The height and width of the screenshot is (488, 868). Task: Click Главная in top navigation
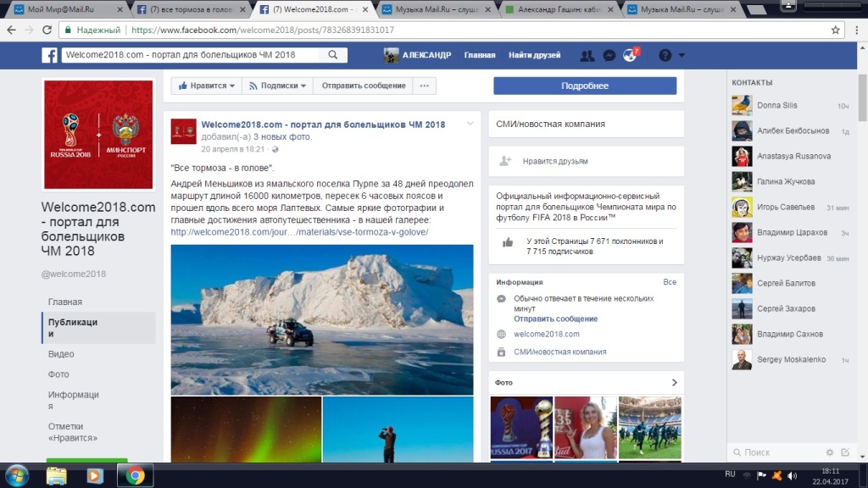tap(480, 55)
